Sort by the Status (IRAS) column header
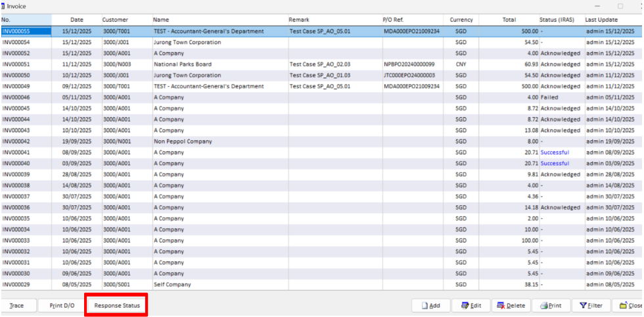 tap(562, 20)
